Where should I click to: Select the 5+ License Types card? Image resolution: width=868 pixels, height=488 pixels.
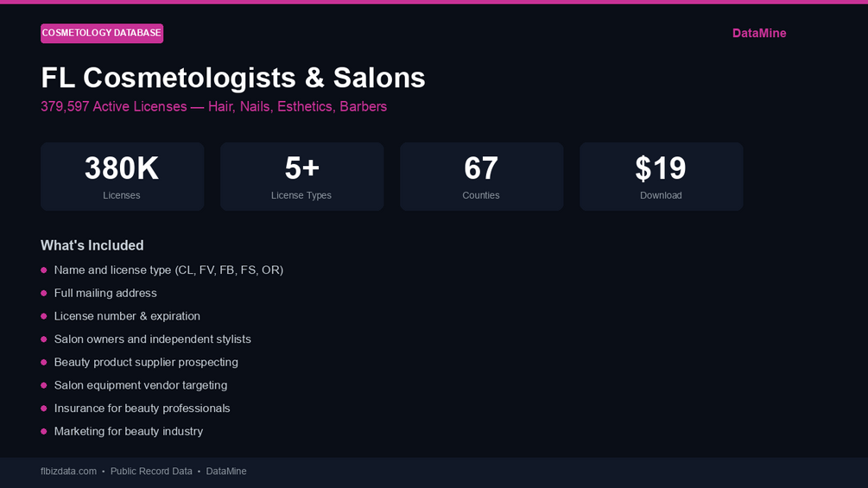coord(301,176)
